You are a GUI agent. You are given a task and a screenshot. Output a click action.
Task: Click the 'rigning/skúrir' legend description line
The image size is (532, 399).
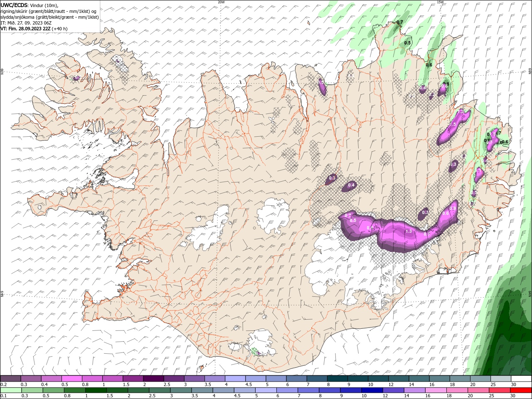(49, 11)
